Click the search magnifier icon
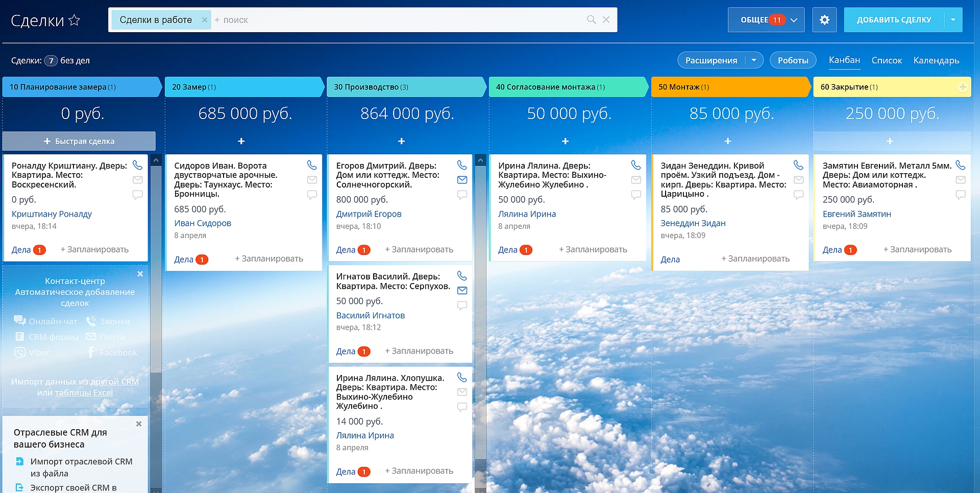Image resolution: width=980 pixels, height=493 pixels. point(591,19)
